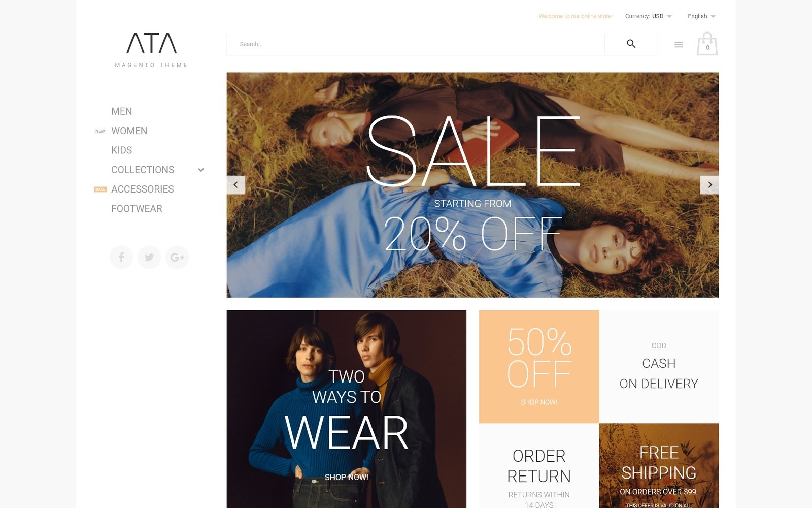This screenshot has height=508, width=812.
Task: Open the hamburger menu icon
Action: (x=679, y=45)
